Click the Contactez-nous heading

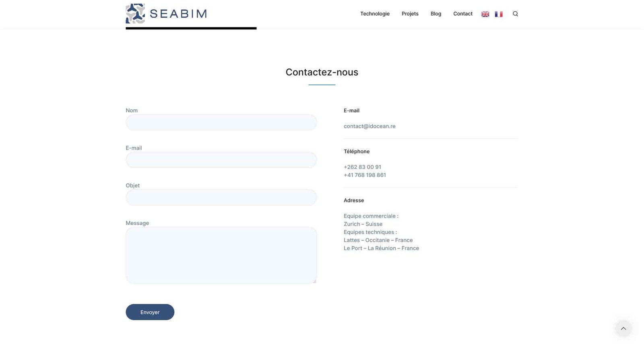pos(322,72)
